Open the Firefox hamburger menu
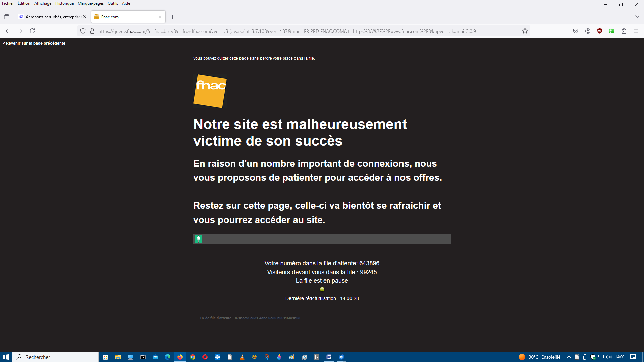This screenshot has width=644, height=362. [x=636, y=31]
